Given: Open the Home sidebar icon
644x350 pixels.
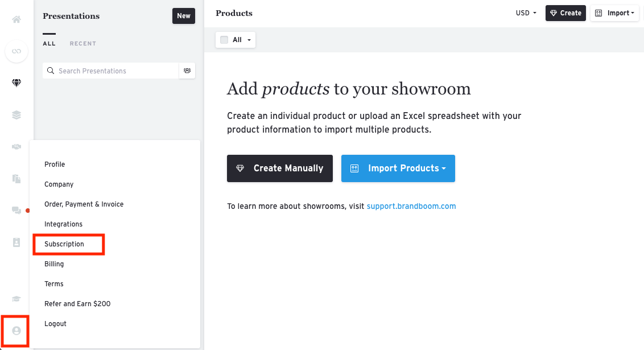Looking at the screenshot, I should coord(16,19).
